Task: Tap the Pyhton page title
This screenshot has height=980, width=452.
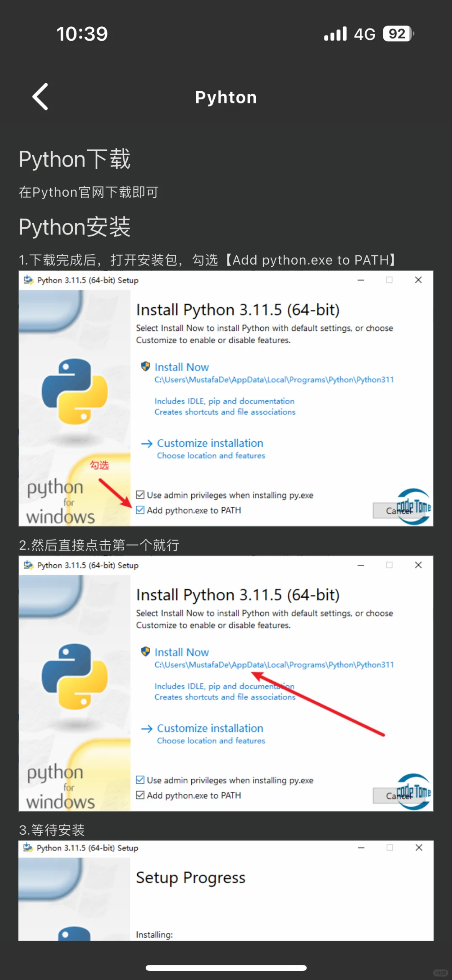Action: (x=226, y=98)
